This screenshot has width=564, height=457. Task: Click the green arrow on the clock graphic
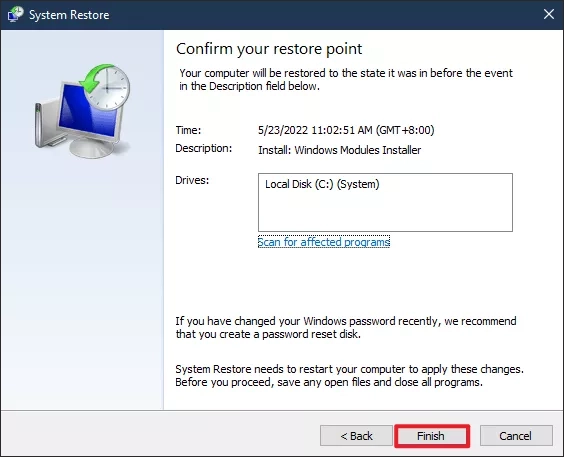point(95,77)
